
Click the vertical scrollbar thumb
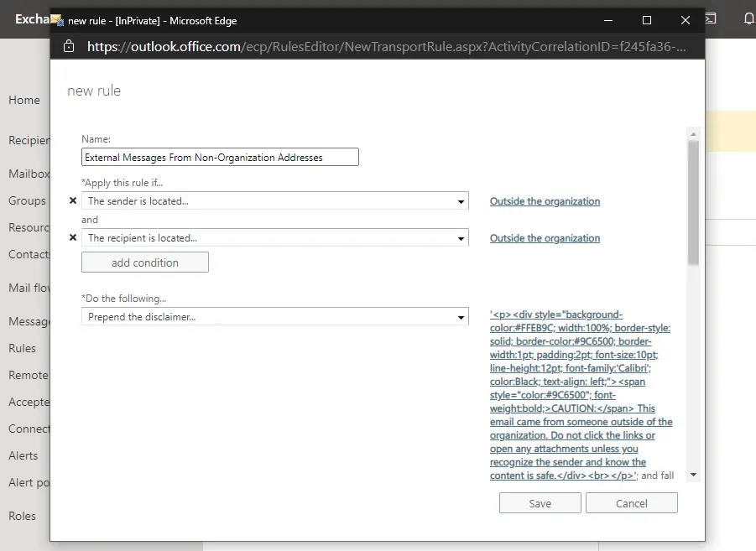(x=693, y=203)
